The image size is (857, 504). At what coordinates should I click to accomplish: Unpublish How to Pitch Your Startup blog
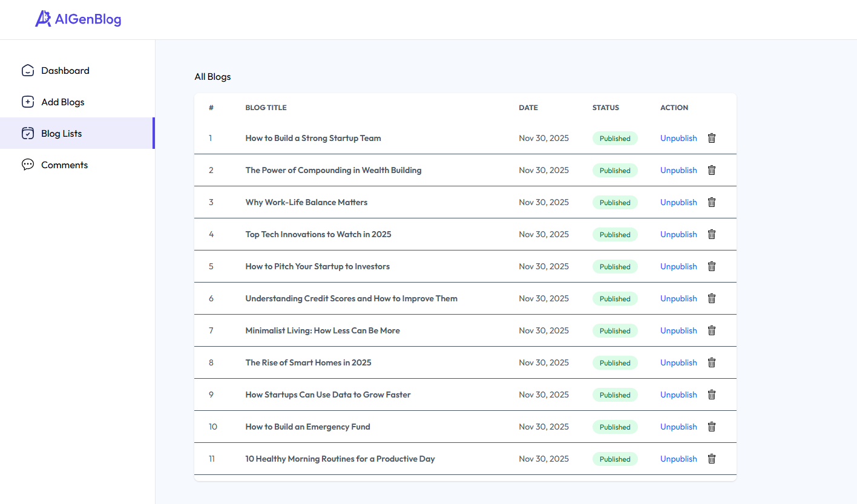[678, 267]
